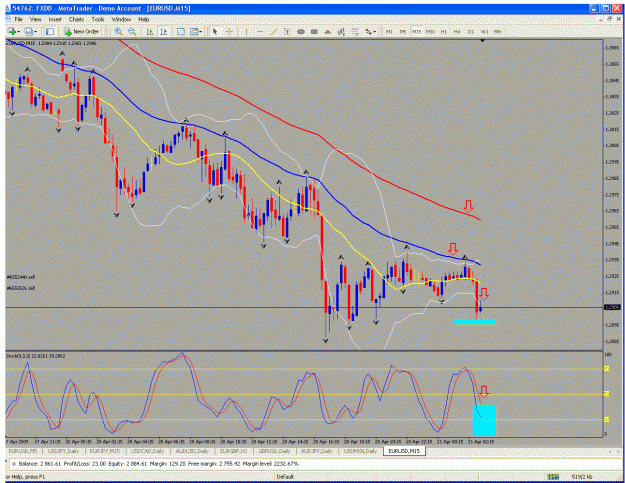The height and width of the screenshot is (483, 625).
Task: Switch to the EURJPY,M15 chart tab
Action: coord(104,451)
